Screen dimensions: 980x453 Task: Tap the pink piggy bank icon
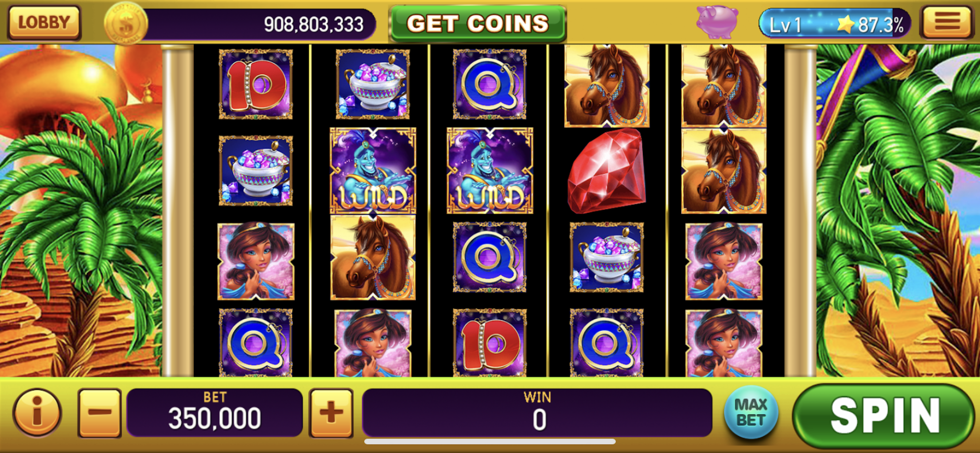(x=717, y=22)
